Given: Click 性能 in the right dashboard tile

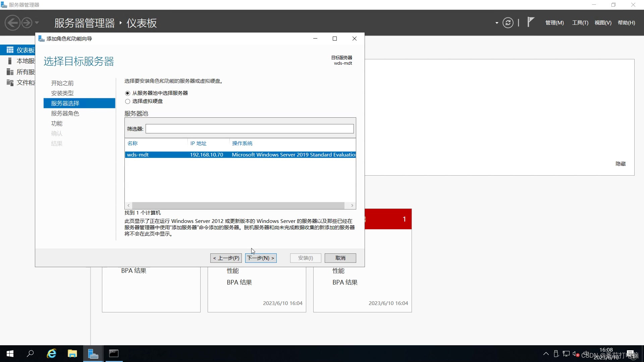Looking at the screenshot, I should 338,271.
